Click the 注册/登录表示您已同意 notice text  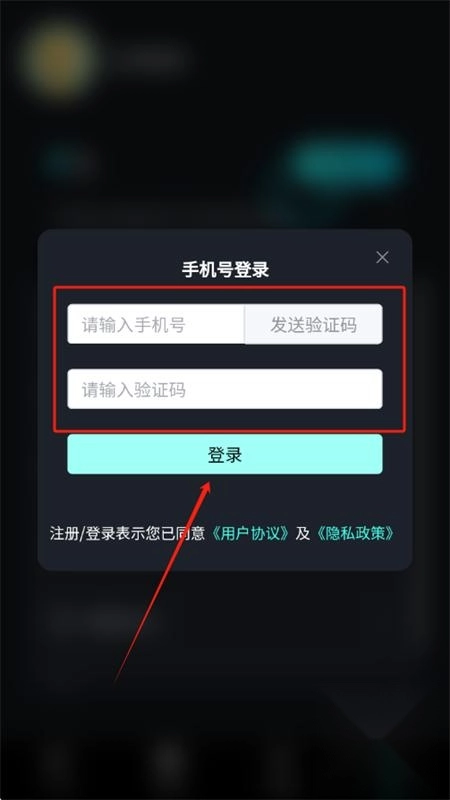click(128, 533)
